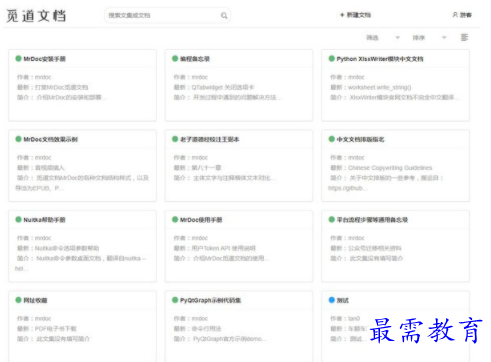Click intro text of MrDoc使用手册 card
Screen dimensions: 491x362
pos(231,258)
